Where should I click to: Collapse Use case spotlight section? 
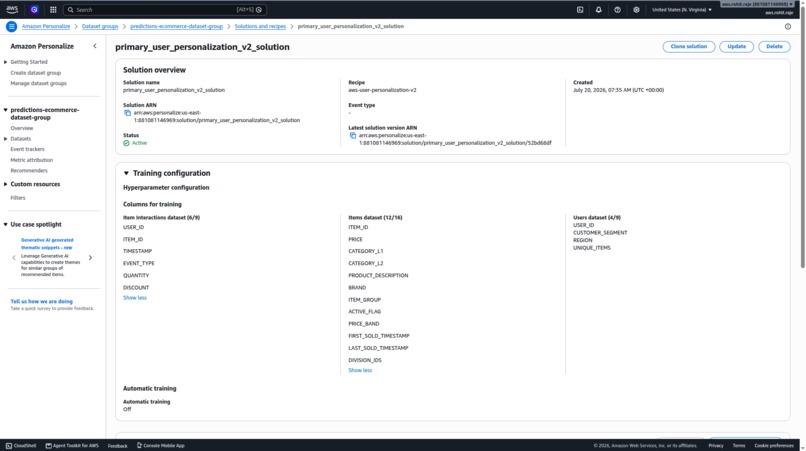click(6, 224)
